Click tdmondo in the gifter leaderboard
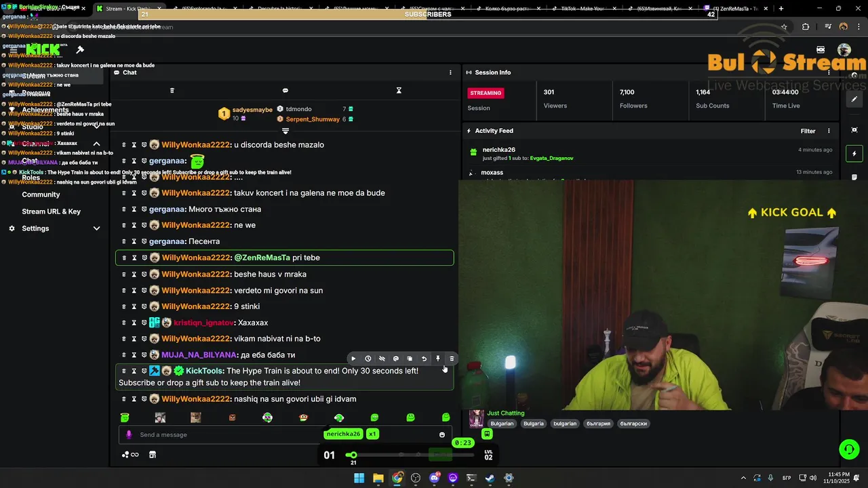Image resolution: width=868 pixels, height=488 pixels. tap(299, 108)
